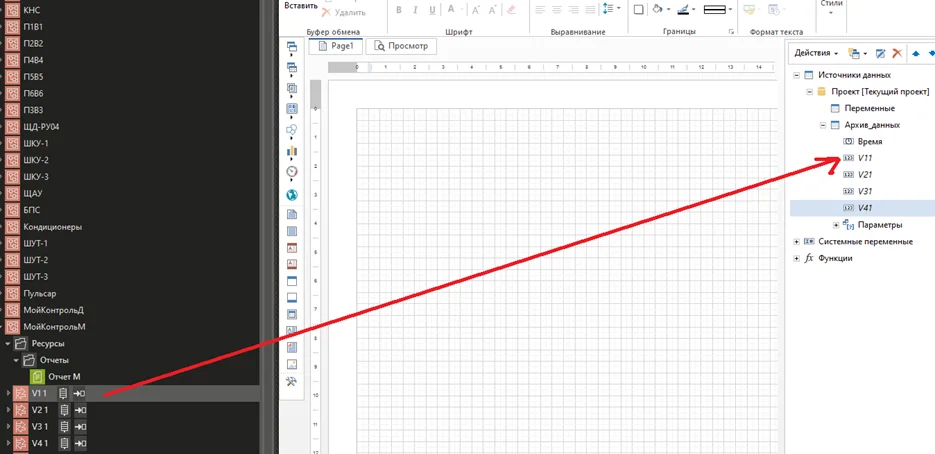Select Отчет М in the resources tree
Screen dimensions: 935x454
click(x=63, y=376)
